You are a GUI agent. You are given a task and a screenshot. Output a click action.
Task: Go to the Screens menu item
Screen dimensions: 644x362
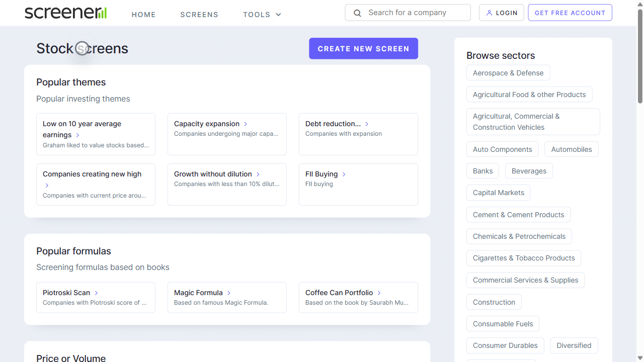[199, 15]
